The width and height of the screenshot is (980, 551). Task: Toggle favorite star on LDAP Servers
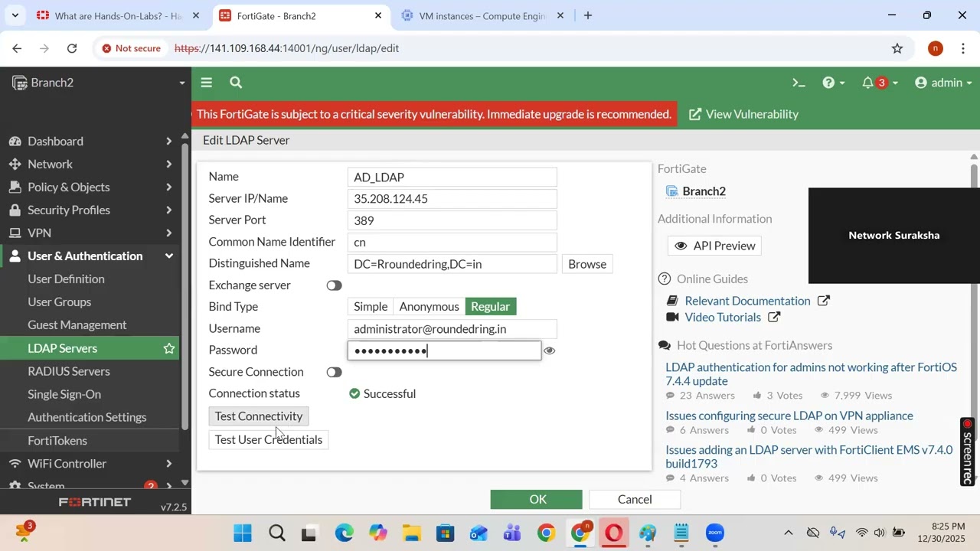[169, 348]
